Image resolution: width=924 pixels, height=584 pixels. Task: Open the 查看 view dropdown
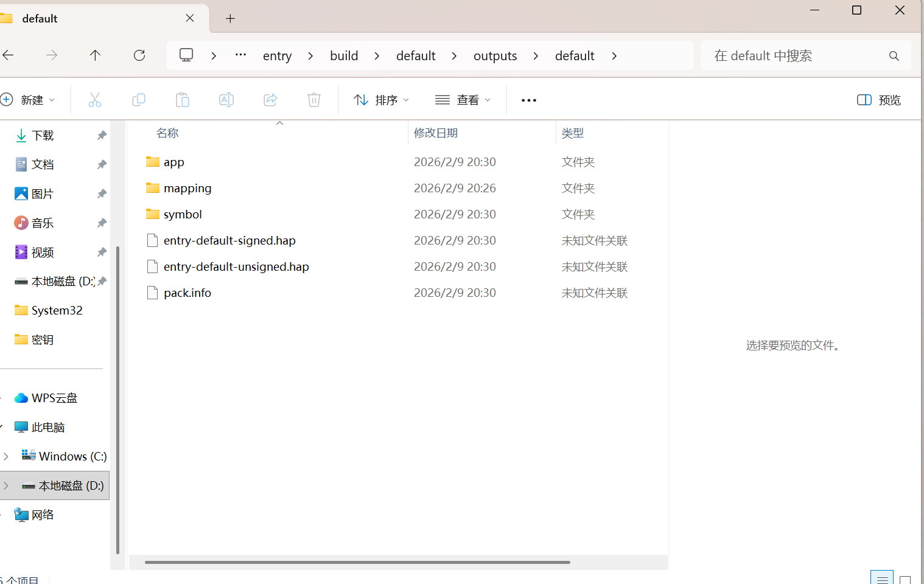pyautogui.click(x=463, y=100)
